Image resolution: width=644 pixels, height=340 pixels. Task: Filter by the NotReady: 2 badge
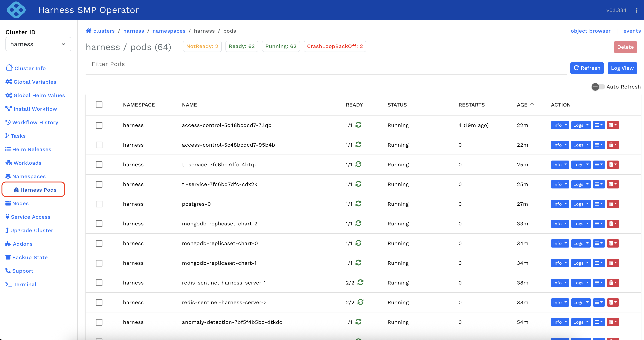click(202, 46)
